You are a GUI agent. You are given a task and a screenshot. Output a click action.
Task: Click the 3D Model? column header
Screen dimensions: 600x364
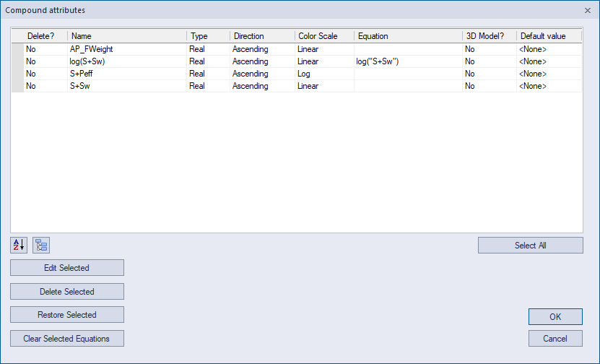click(x=490, y=36)
